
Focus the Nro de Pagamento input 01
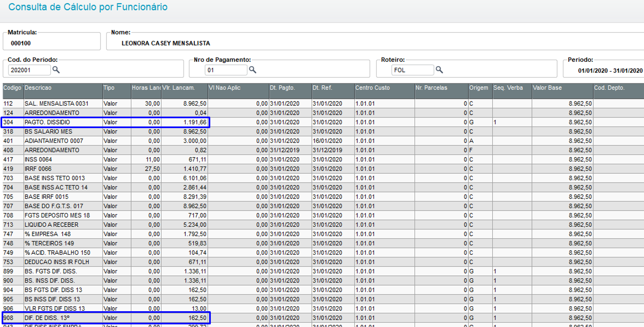[226, 70]
